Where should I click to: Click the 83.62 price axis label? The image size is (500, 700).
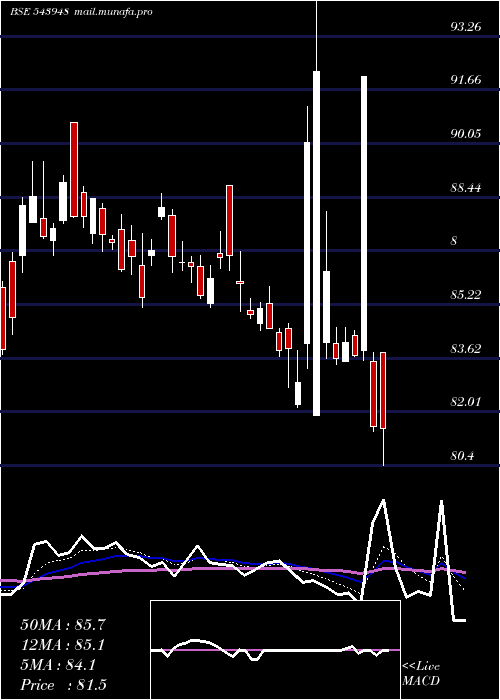coord(466,349)
